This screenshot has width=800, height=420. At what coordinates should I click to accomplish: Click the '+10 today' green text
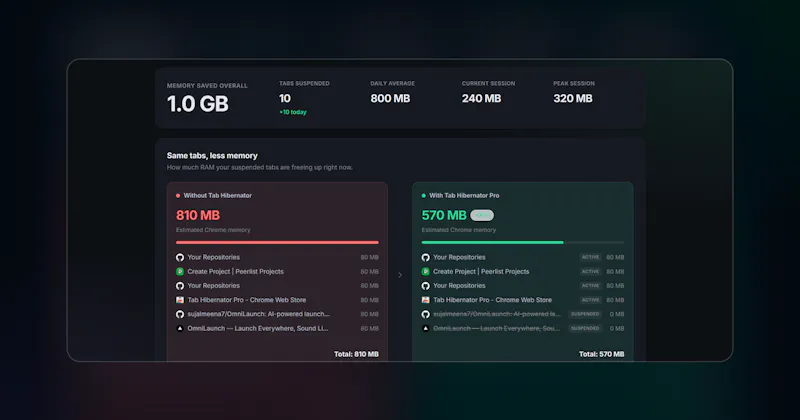(293, 112)
